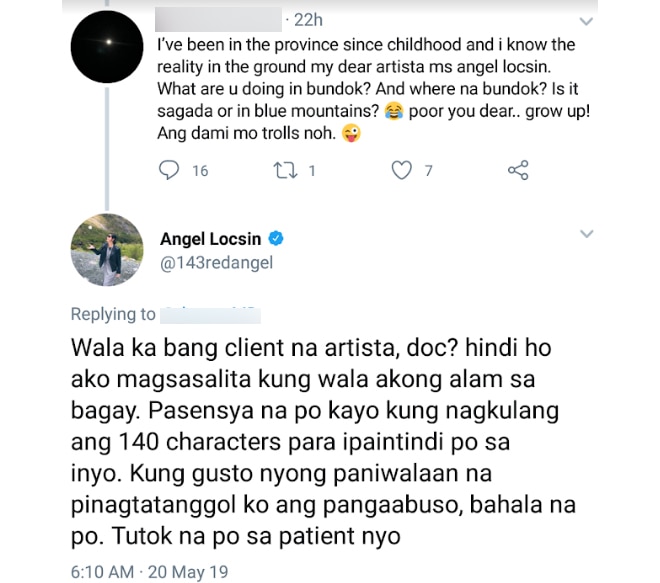Click the reply speech bubble icon
Screen dimensions: 660x583
pos(169,170)
